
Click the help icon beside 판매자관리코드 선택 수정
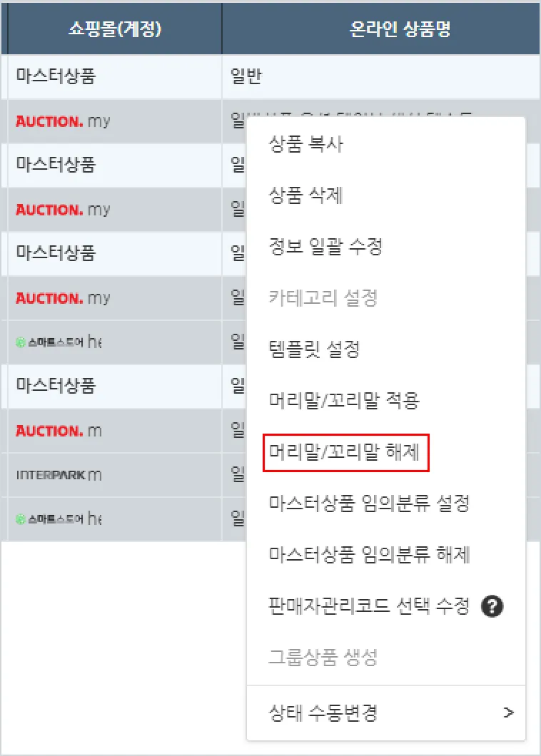click(x=492, y=607)
